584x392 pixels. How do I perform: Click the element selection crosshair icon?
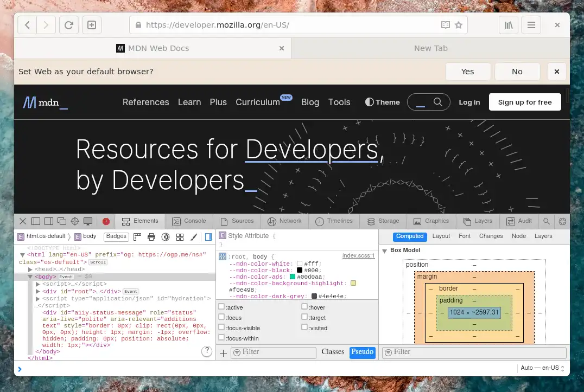pos(75,221)
